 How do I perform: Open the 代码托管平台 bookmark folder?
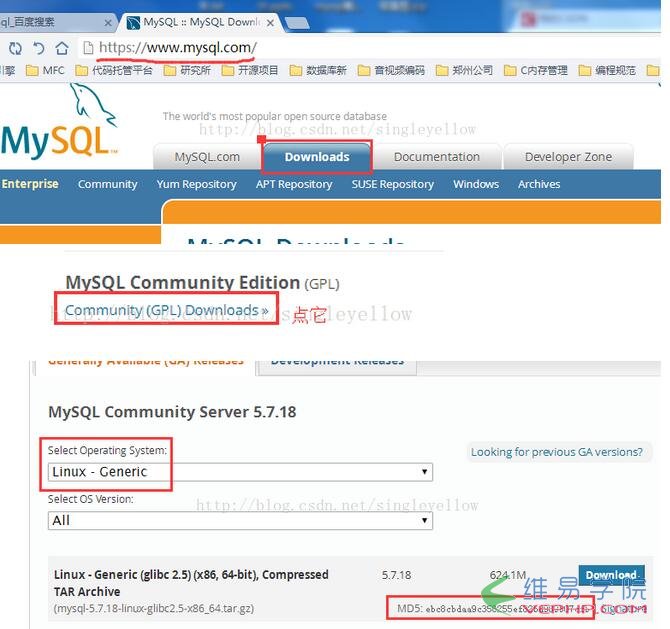coord(114,70)
